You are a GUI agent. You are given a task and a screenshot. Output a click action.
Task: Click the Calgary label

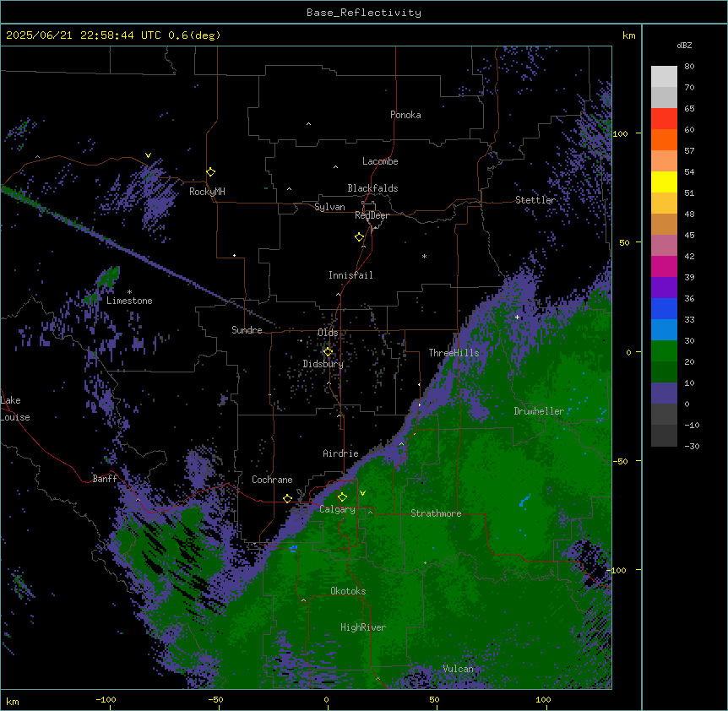[x=337, y=509]
